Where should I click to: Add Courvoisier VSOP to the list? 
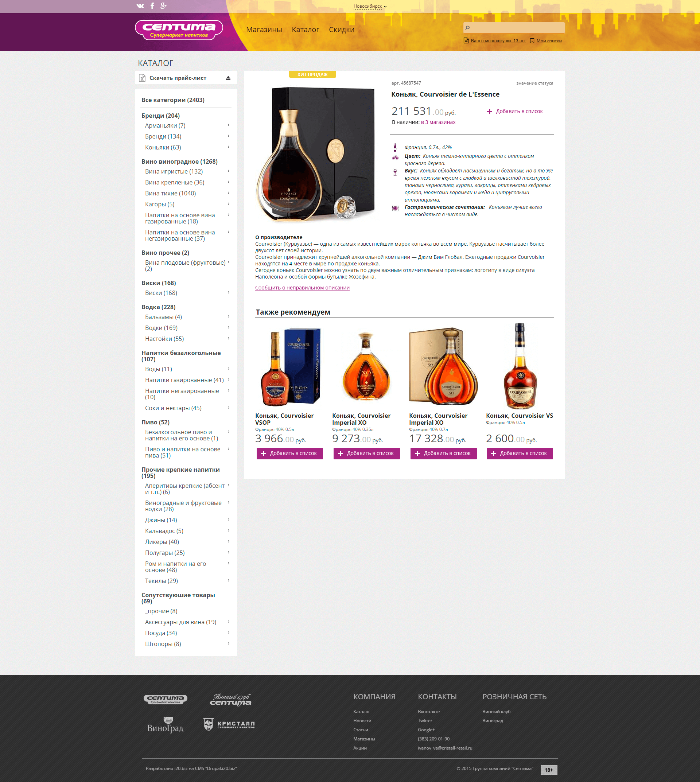point(289,453)
